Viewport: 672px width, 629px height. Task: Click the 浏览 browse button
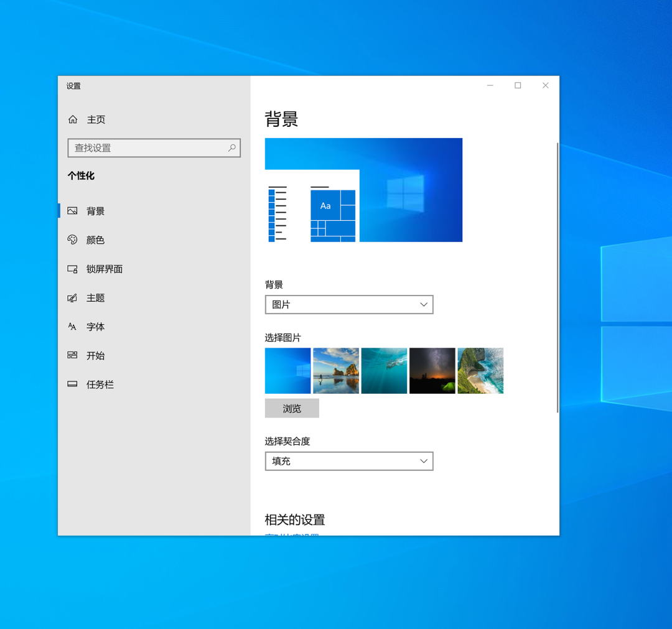pos(292,408)
